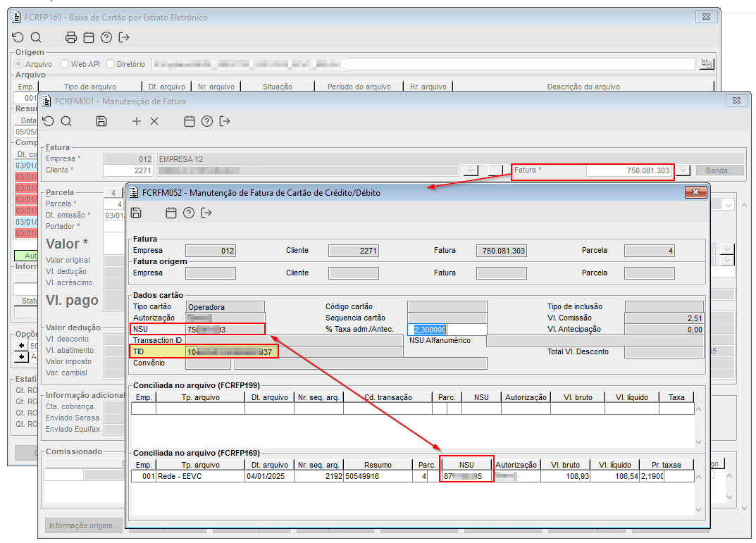Click Banda... button in FCRFM001

720,170
